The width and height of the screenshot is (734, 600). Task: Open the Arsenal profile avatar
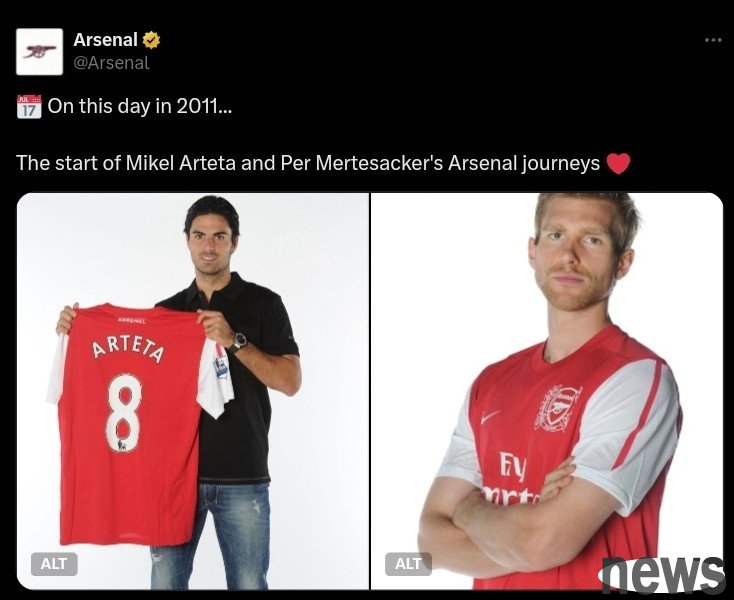tap(39, 51)
